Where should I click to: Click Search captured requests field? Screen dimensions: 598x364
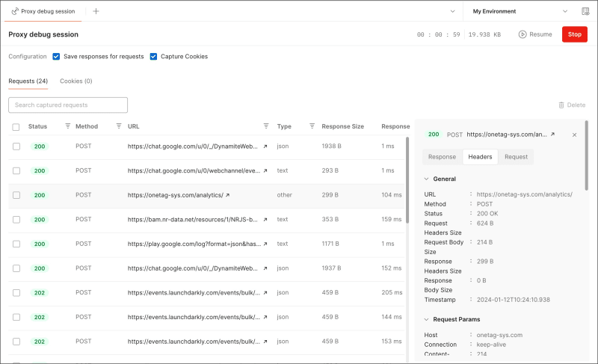pos(68,105)
